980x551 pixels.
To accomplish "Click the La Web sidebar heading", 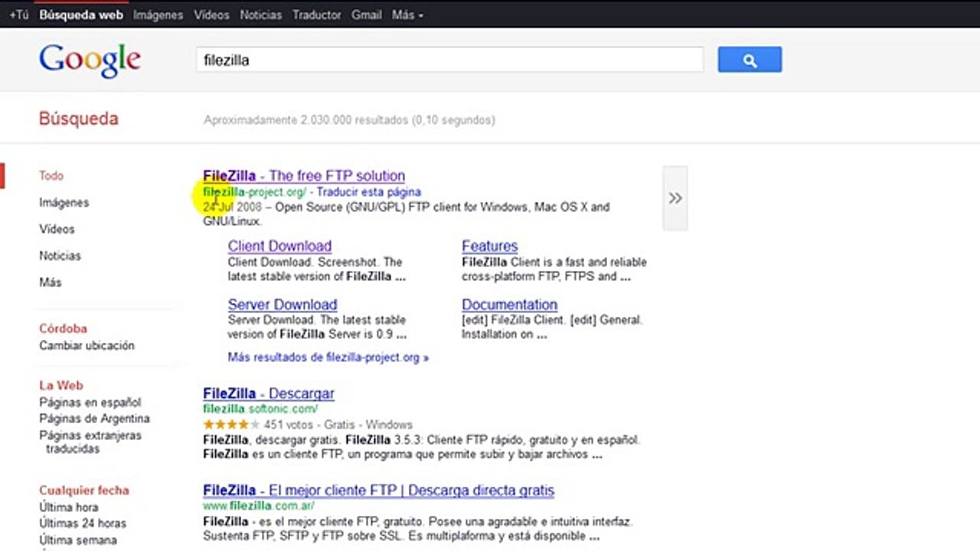I will pos(61,386).
